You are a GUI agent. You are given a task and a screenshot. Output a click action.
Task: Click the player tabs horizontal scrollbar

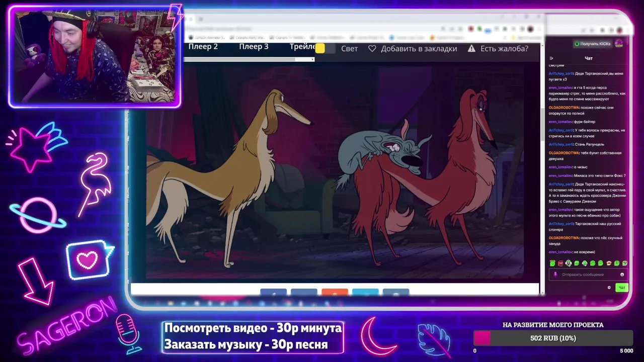tap(249, 59)
